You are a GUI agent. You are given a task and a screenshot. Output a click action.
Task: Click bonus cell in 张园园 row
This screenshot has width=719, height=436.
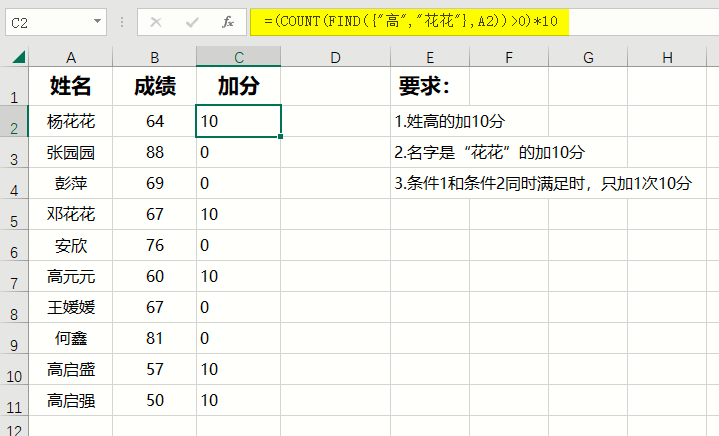[x=238, y=152]
